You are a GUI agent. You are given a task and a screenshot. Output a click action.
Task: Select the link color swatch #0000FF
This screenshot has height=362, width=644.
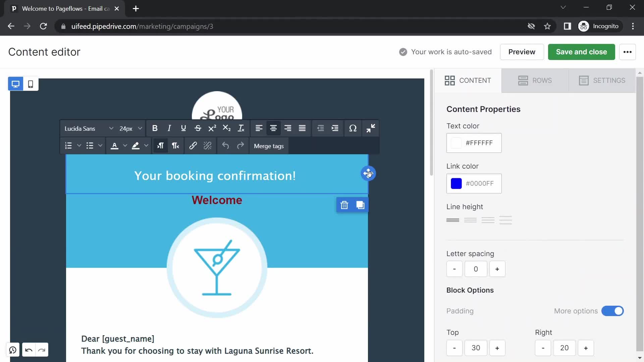point(457,183)
